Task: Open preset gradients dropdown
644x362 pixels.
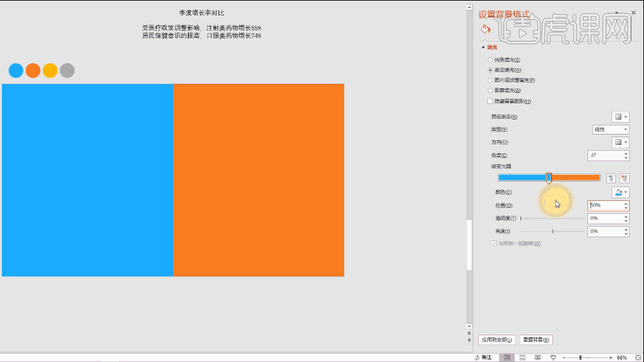Action: (620, 117)
